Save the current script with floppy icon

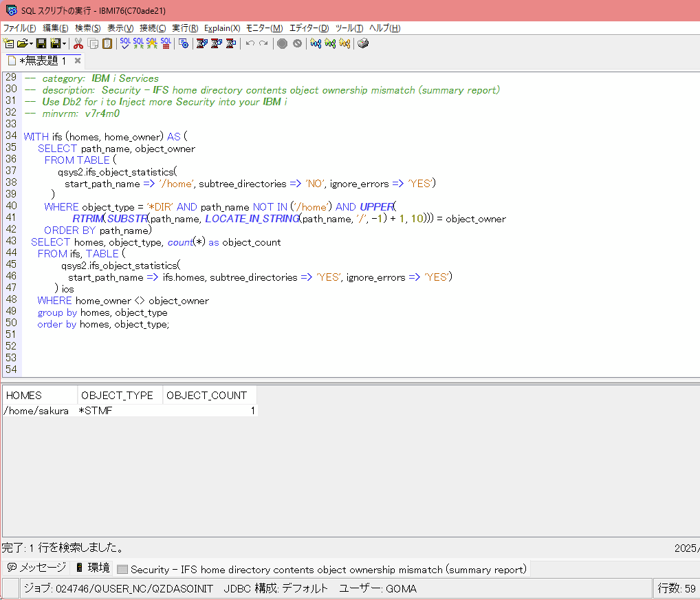coord(41,43)
